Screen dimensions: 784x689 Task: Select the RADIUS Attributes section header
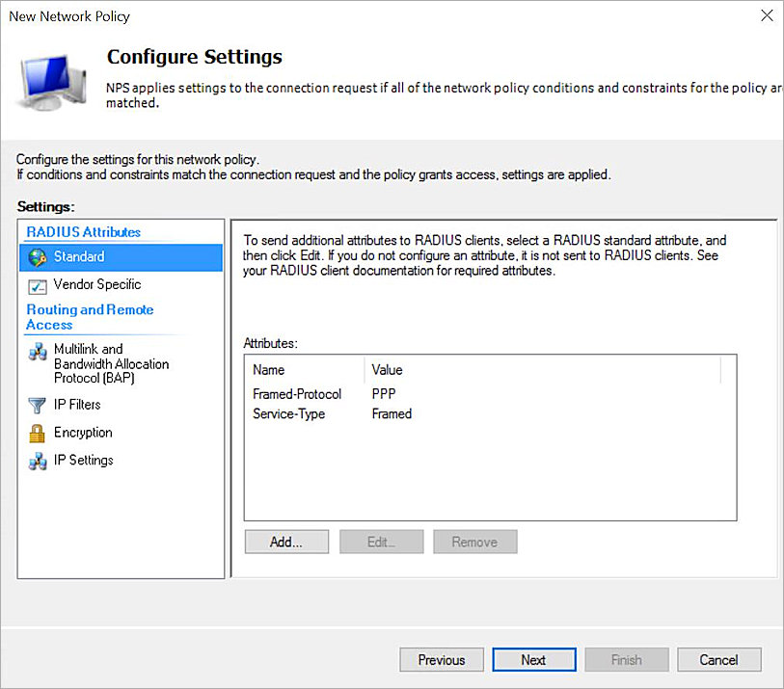(82, 231)
